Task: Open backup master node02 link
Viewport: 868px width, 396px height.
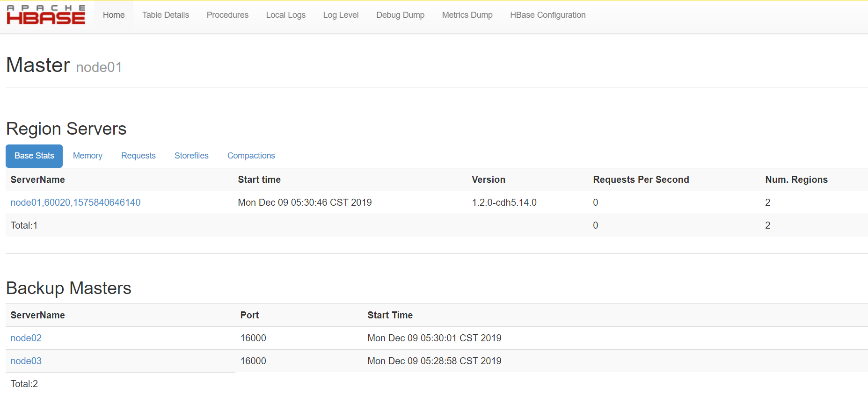Action: (x=26, y=338)
